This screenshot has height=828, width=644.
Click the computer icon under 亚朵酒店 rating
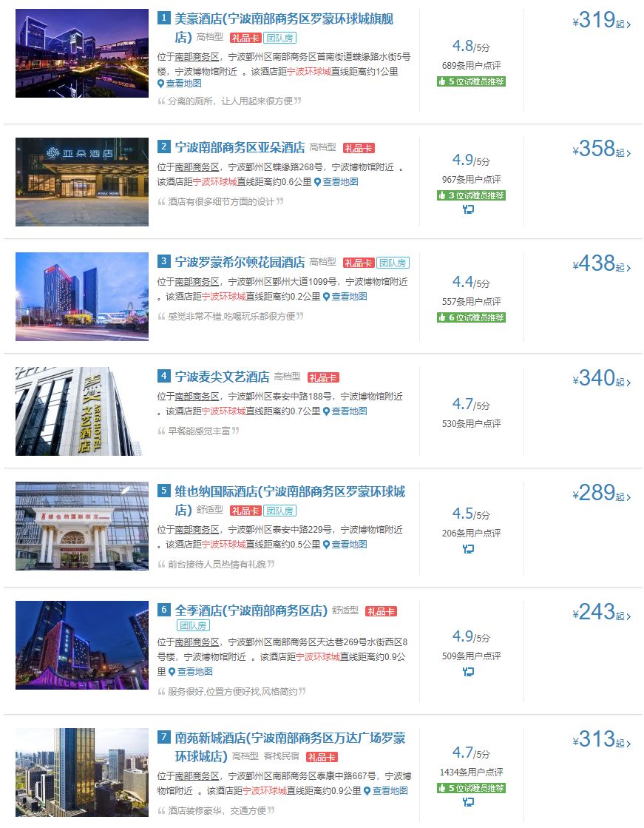tap(468, 209)
